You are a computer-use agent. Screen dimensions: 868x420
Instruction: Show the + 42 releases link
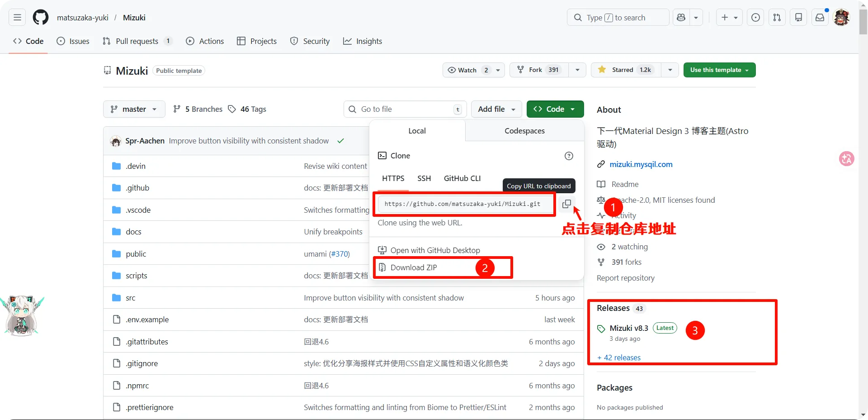point(619,358)
